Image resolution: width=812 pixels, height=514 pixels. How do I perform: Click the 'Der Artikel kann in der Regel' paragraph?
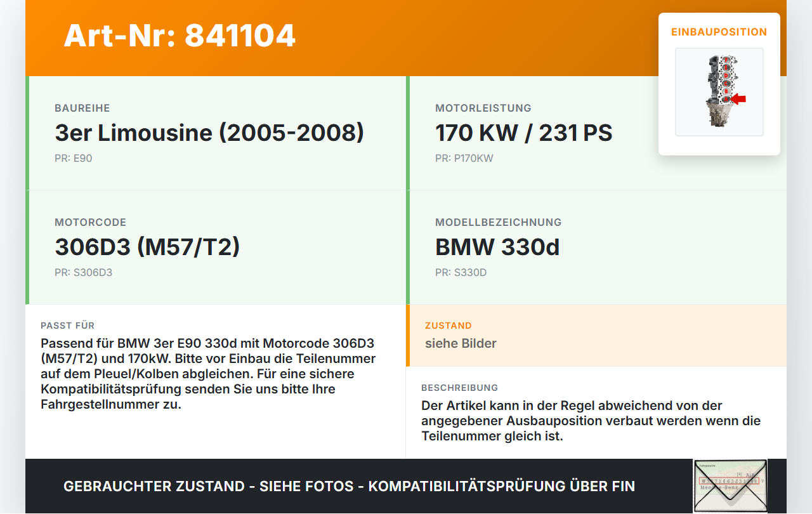(591, 421)
